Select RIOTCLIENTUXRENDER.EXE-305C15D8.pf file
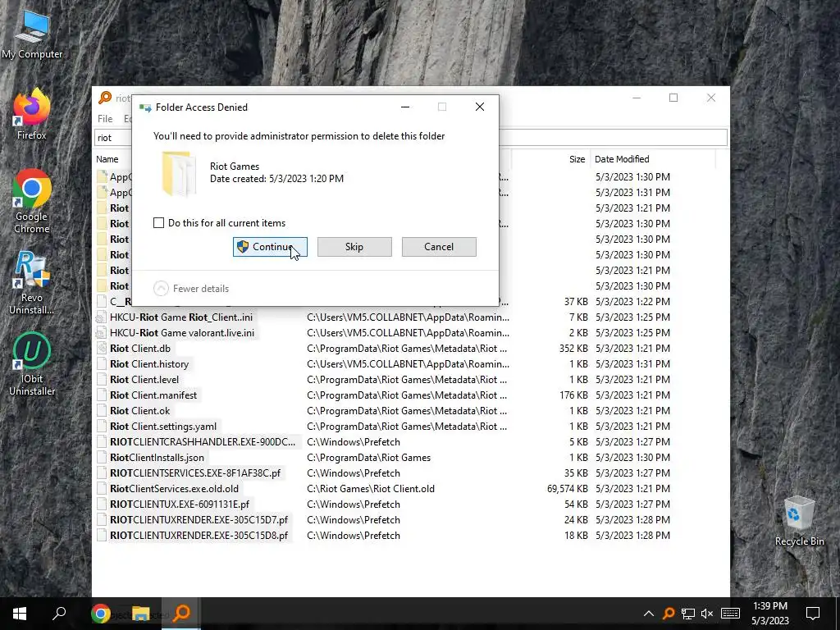The height and width of the screenshot is (630, 840). [x=199, y=535]
